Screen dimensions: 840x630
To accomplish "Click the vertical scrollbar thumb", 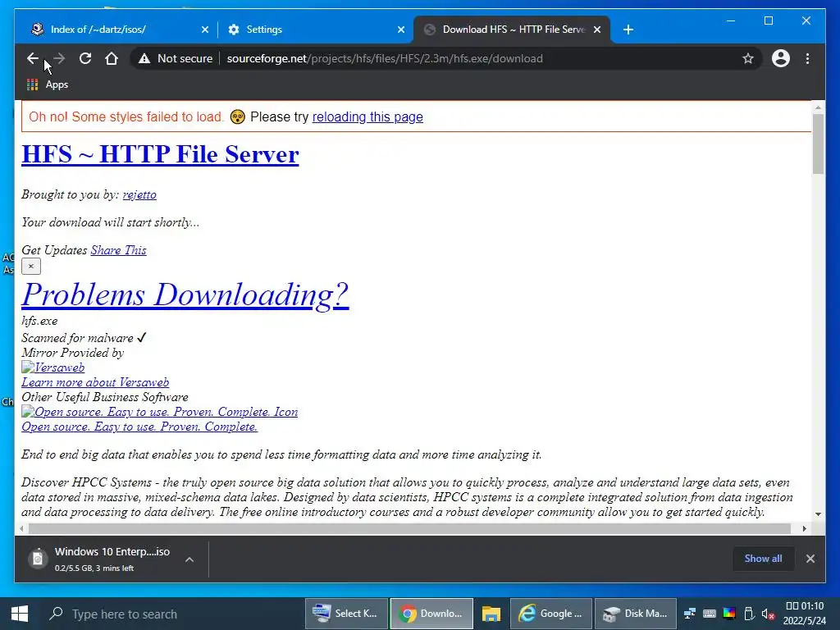I will [x=818, y=144].
